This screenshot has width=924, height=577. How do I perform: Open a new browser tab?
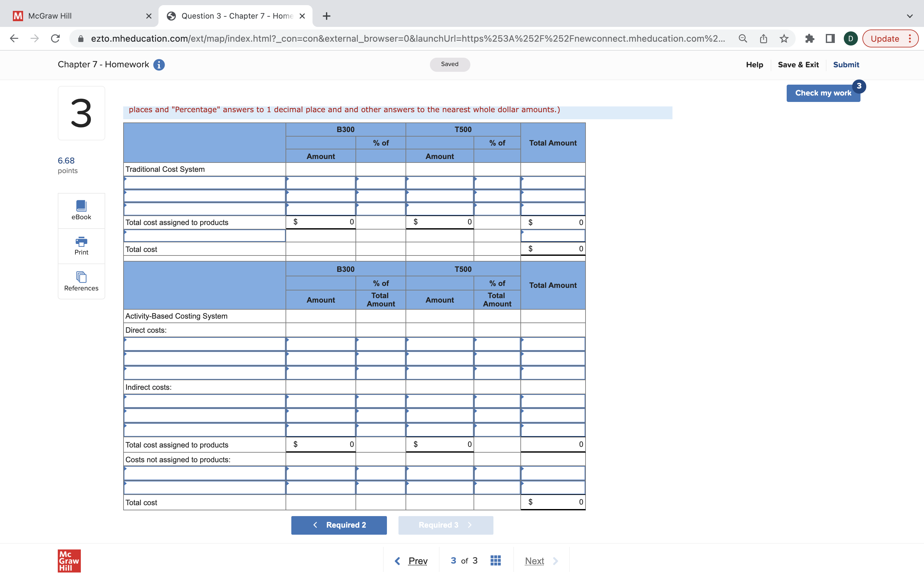click(327, 16)
